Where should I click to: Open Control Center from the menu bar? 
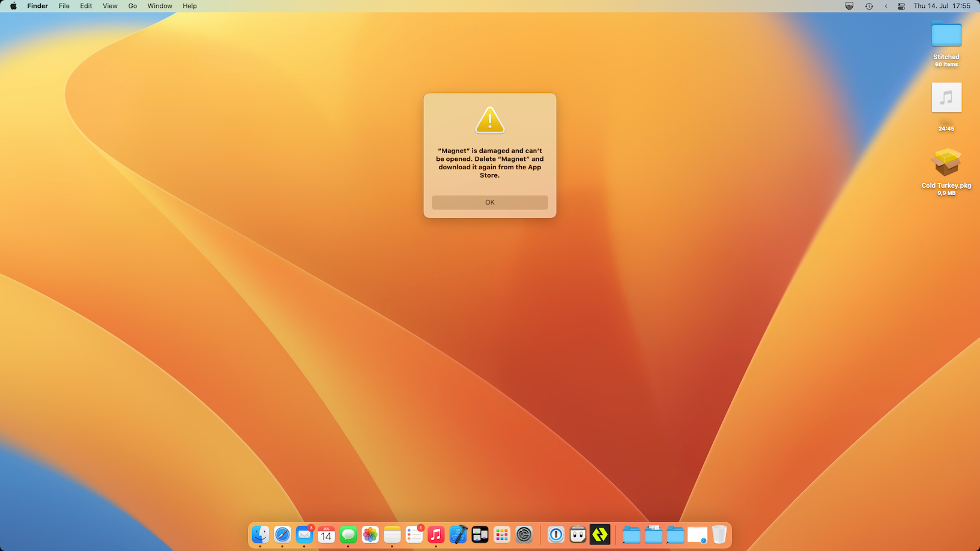[901, 6]
